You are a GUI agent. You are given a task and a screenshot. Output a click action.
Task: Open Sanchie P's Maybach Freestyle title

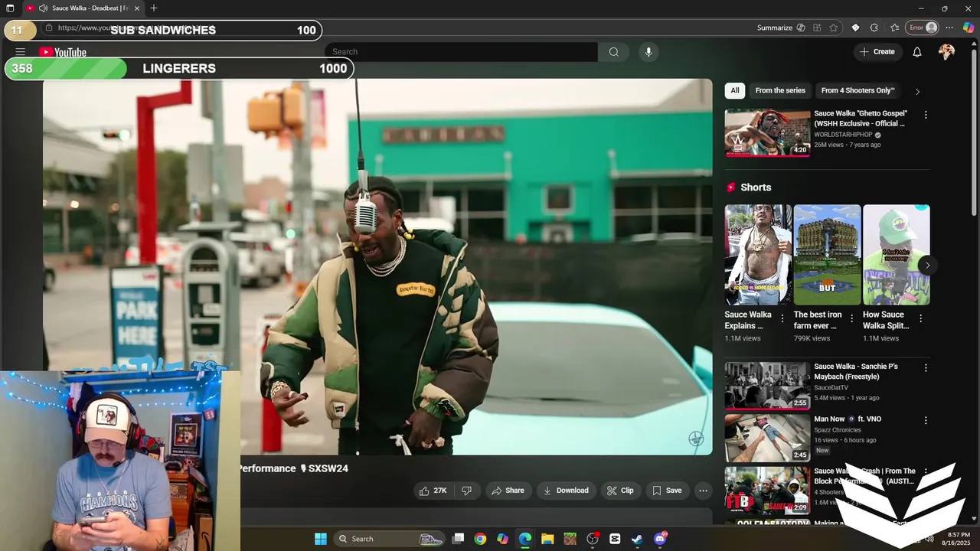856,371
